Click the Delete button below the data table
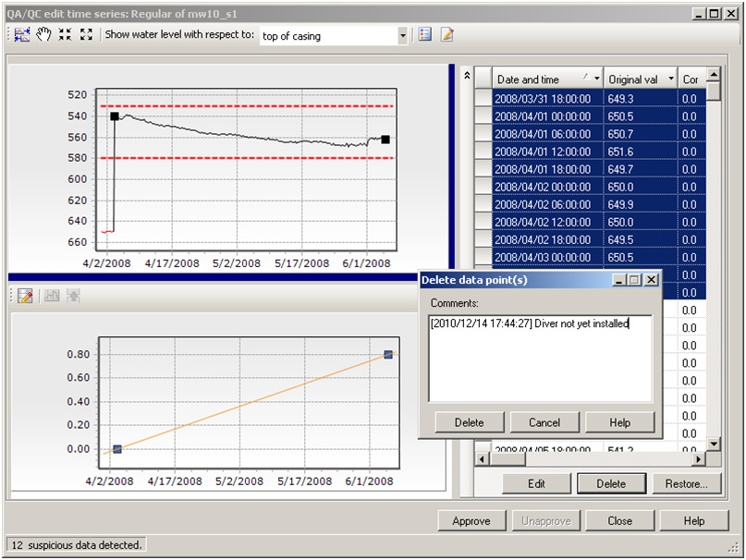 611,484
